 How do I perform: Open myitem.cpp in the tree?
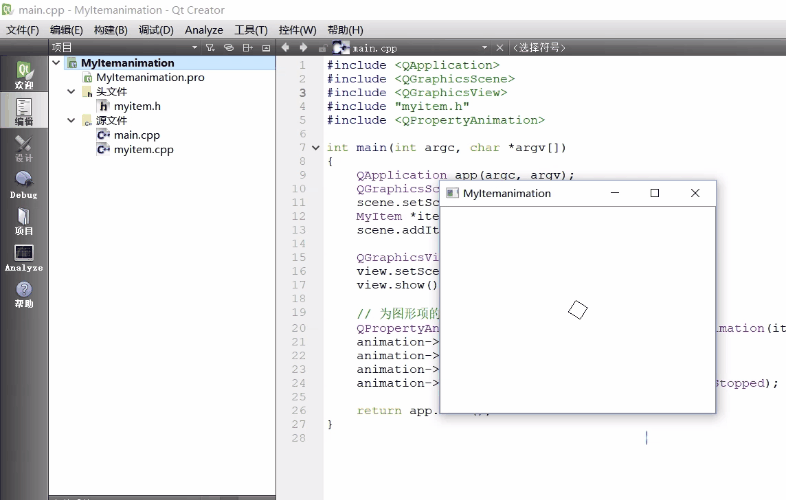(x=143, y=149)
